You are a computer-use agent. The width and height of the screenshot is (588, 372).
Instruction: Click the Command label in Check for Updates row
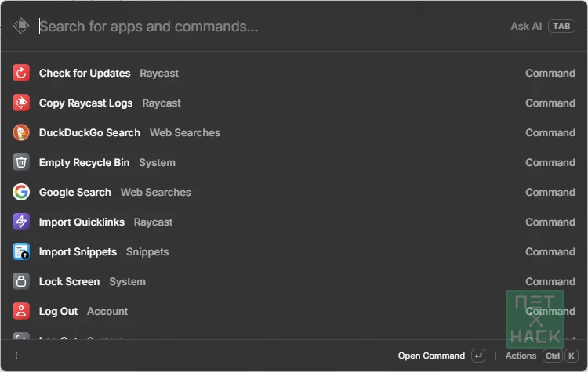550,73
